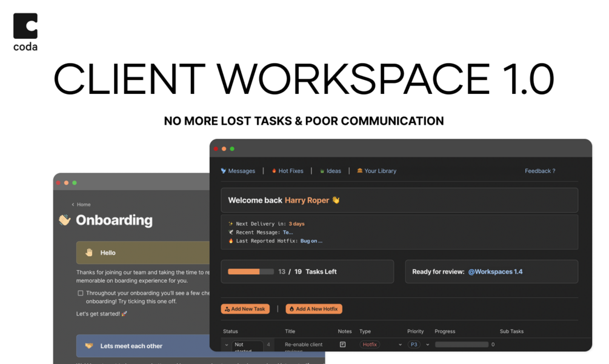Expand the Not started row chevron
Screen dimensions: 609x364
tap(227, 345)
